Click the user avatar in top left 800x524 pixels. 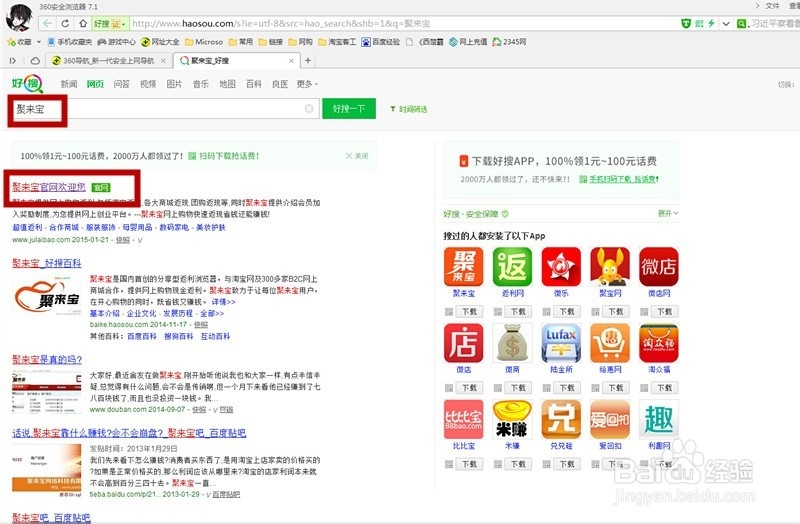point(19,17)
